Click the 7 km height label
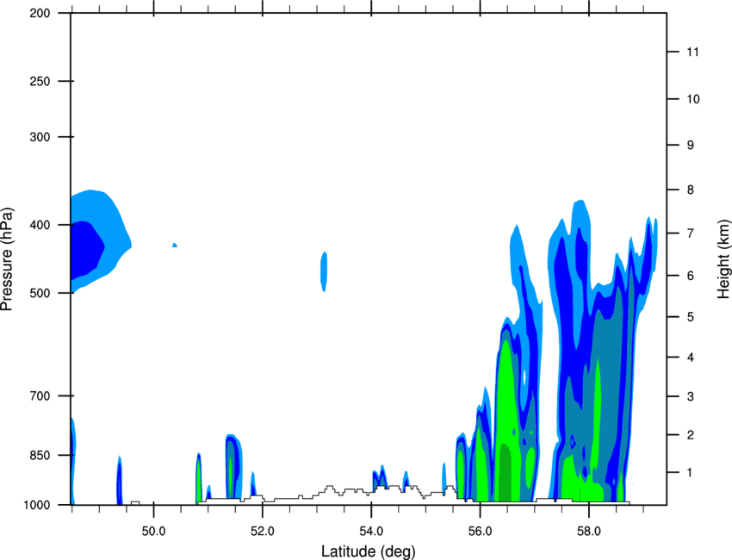This screenshot has width=732, height=560. tap(691, 233)
